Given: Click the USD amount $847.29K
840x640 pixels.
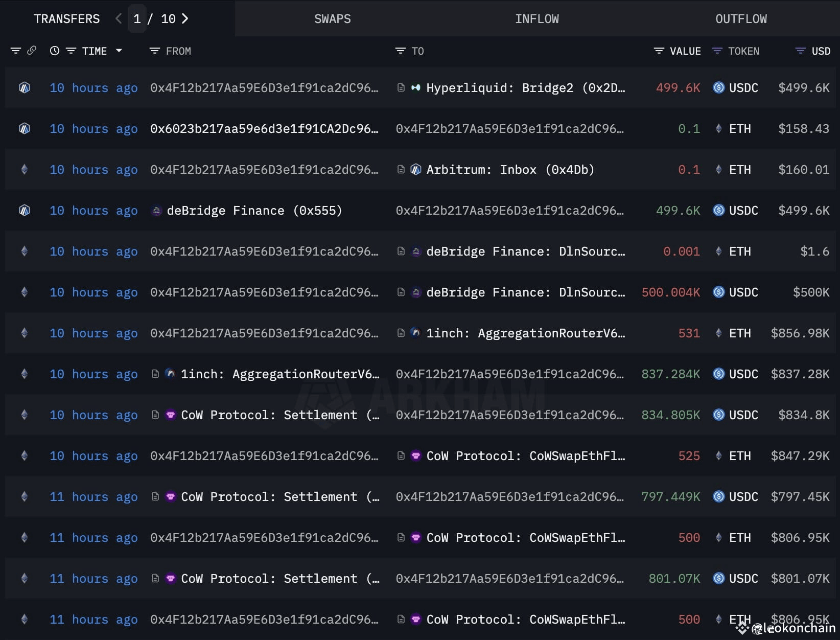Looking at the screenshot, I should pyautogui.click(x=800, y=456).
